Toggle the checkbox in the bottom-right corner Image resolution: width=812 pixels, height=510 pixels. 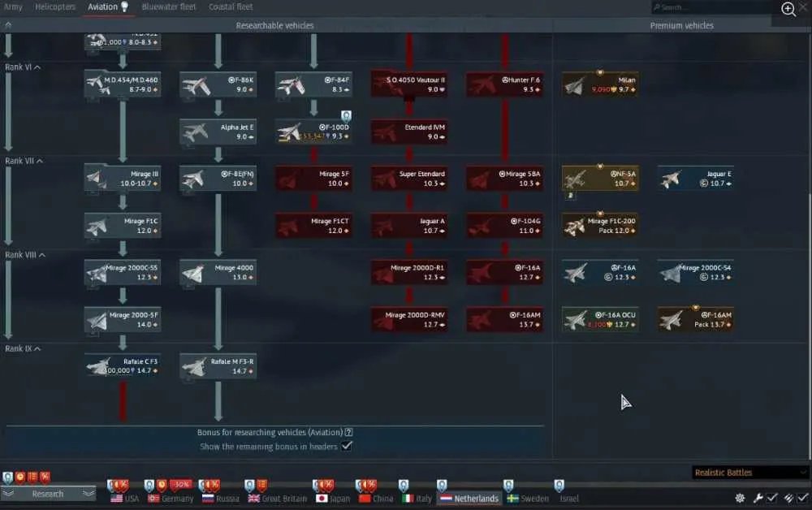click(803, 498)
